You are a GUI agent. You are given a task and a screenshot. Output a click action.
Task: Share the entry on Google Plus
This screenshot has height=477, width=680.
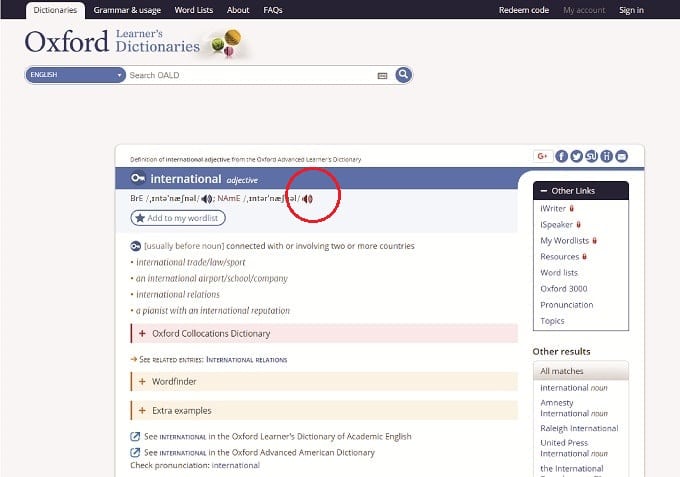tap(543, 156)
